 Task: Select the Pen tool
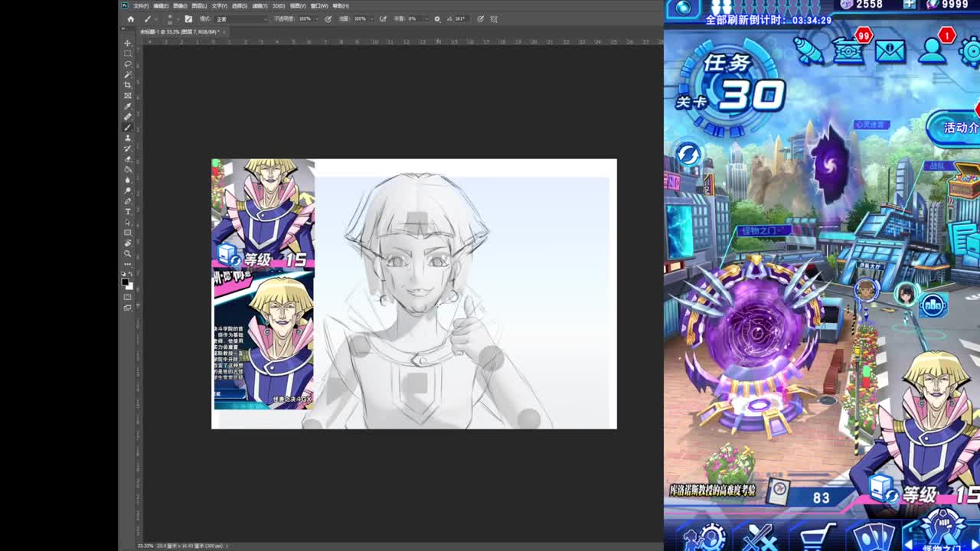point(128,201)
